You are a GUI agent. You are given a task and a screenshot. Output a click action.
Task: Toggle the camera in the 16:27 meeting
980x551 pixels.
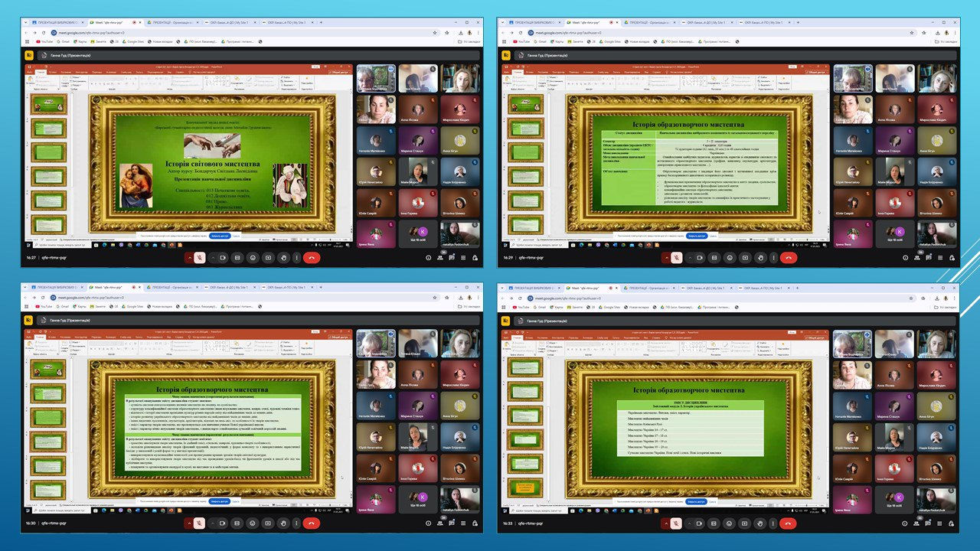click(x=223, y=258)
